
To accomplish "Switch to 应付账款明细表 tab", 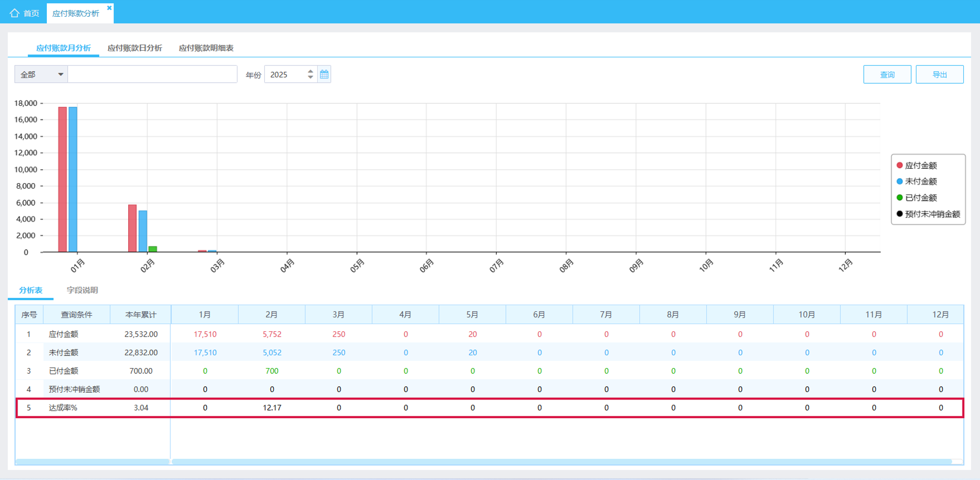I will point(206,48).
